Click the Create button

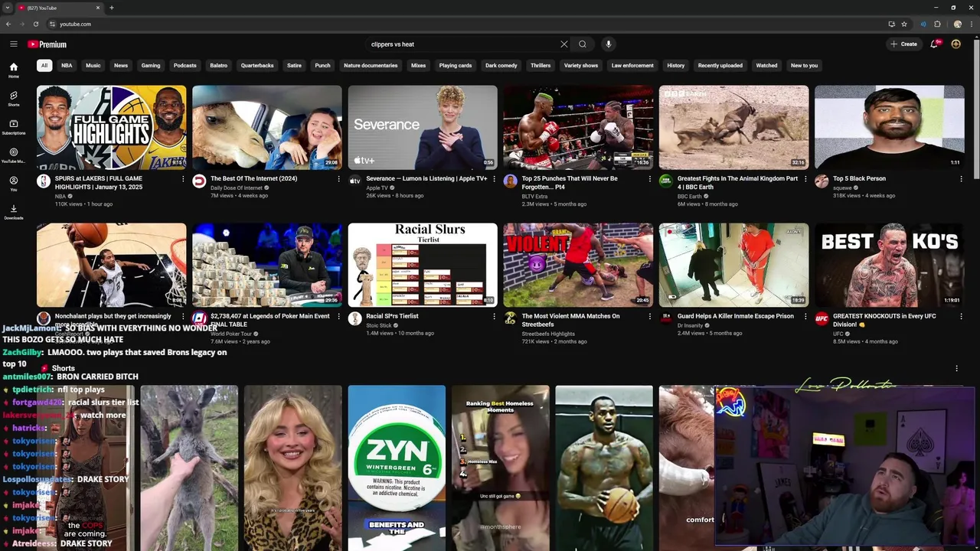tap(904, 44)
